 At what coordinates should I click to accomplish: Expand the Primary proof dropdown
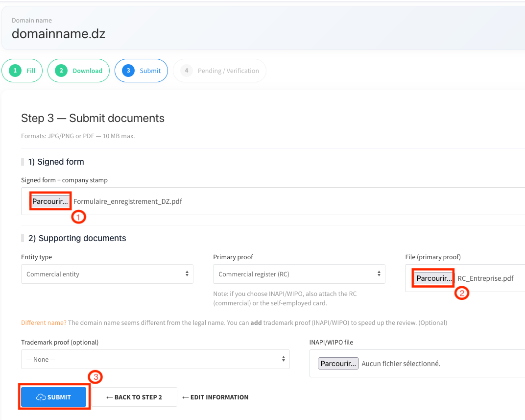[x=299, y=274]
